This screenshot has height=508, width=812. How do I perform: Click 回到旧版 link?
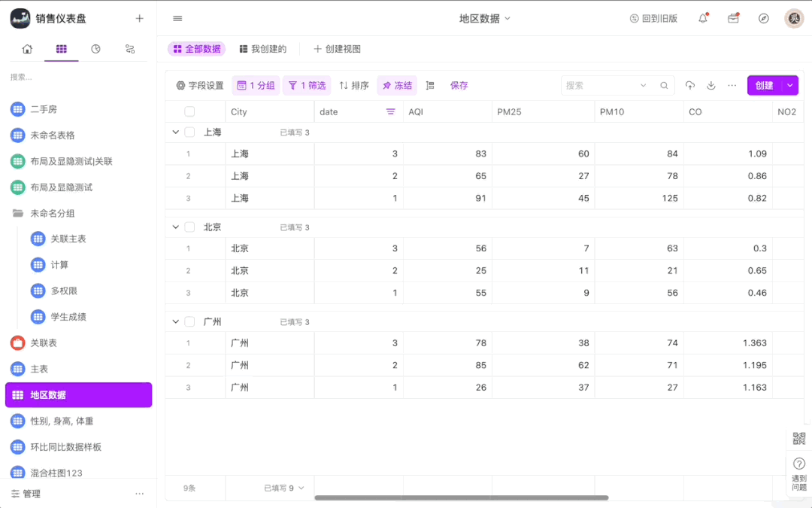653,18
